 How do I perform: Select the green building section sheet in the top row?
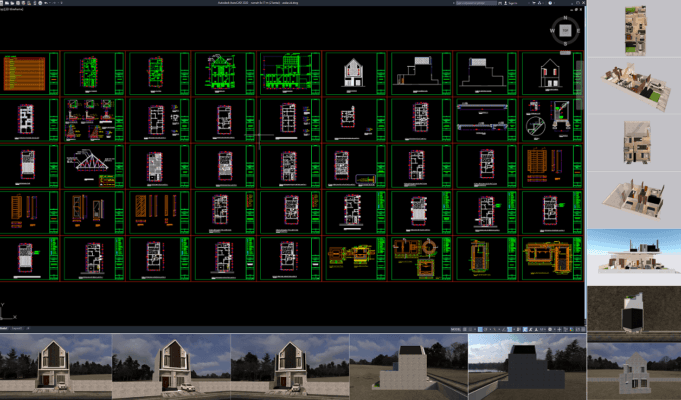click(290, 73)
